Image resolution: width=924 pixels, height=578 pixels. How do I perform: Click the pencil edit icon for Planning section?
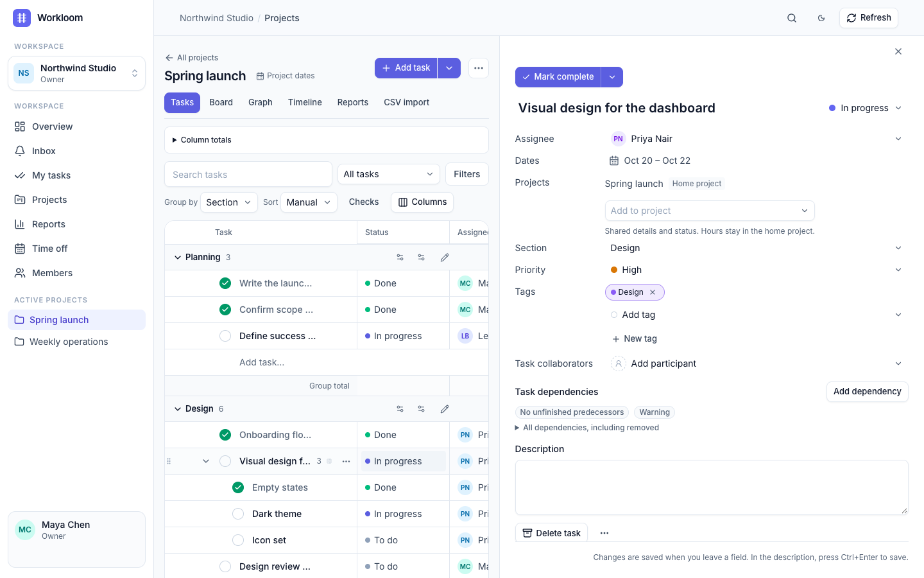pos(445,258)
